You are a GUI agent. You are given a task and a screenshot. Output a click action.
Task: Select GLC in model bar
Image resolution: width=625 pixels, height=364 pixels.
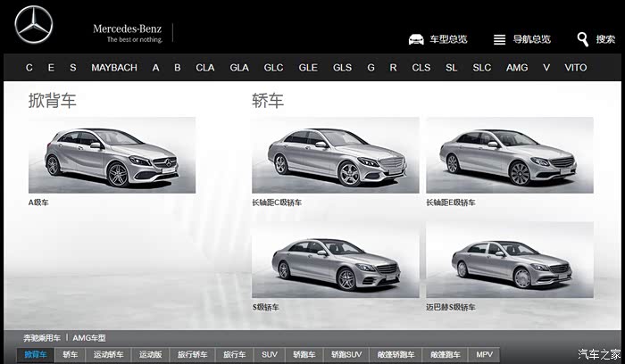pos(273,68)
